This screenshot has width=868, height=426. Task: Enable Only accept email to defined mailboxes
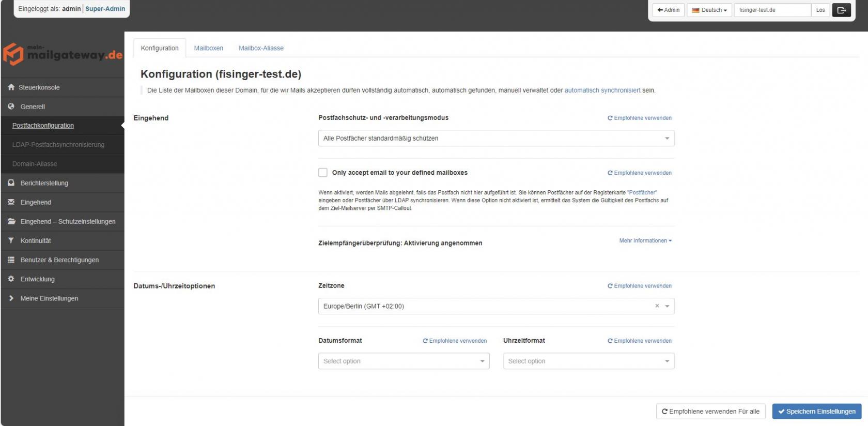[323, 173]
